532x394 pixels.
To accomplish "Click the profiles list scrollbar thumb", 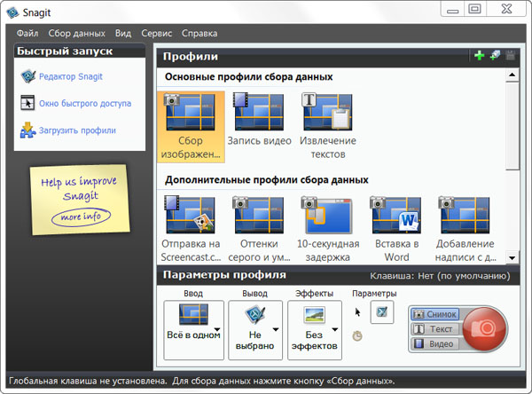I will (512, 126).
